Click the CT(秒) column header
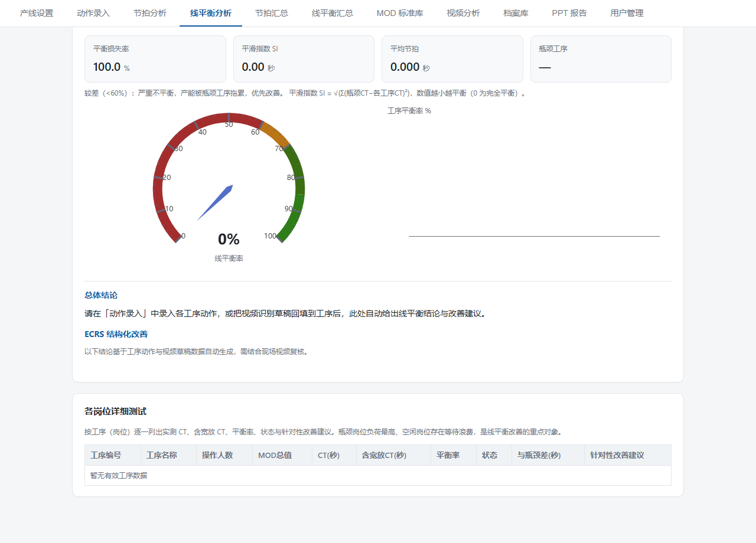This screenshot has height=543, width=756. pos(334,455)
